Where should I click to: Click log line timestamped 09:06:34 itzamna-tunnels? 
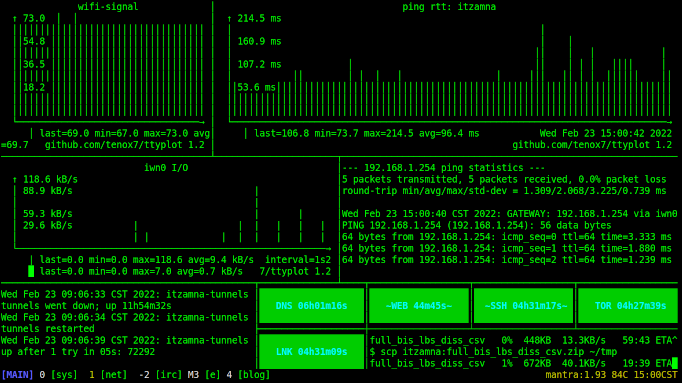coord(125,317)
